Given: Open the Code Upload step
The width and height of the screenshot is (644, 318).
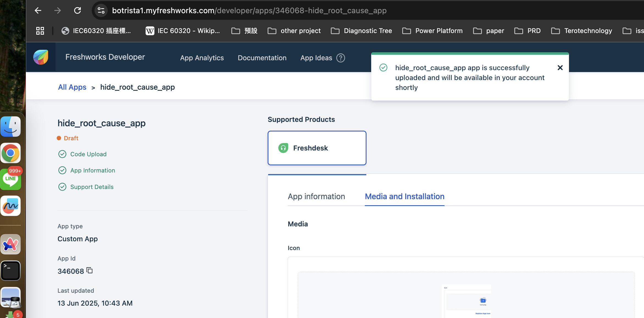Looking at the screenshot, I should point(88,154).
